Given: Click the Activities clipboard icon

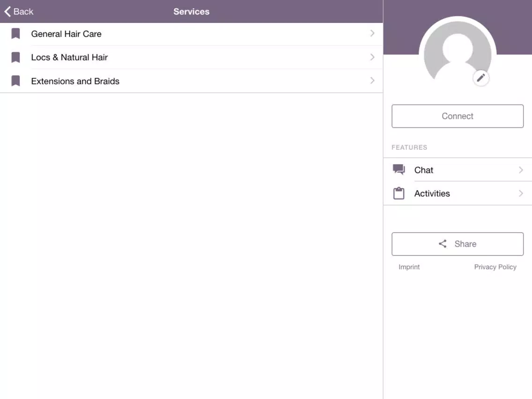Looking at the screenshot, I should click(399, 193).
